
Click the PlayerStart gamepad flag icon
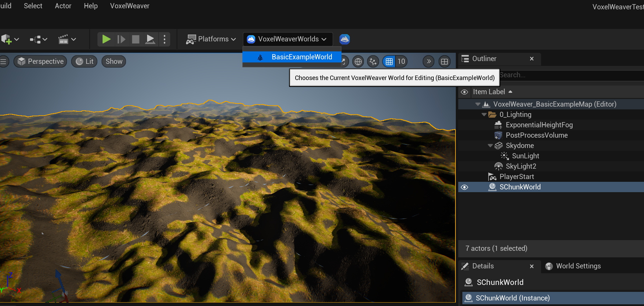492,177
